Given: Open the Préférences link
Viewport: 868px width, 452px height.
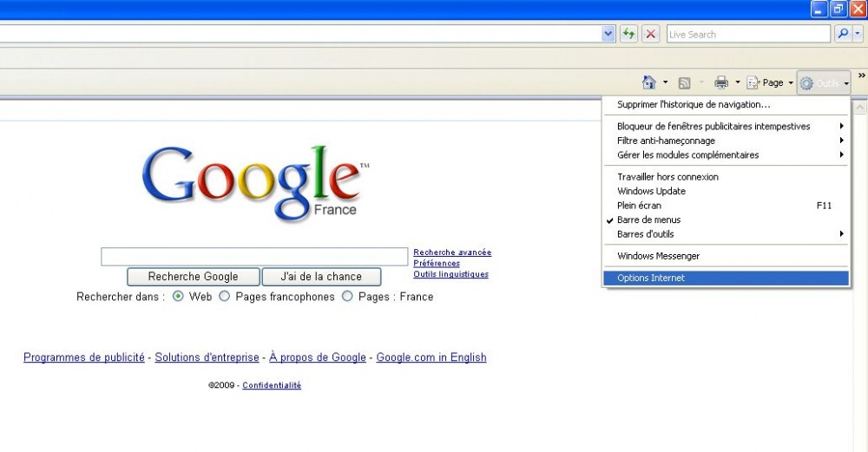Looking at the screenshot, I should point(437,264).
